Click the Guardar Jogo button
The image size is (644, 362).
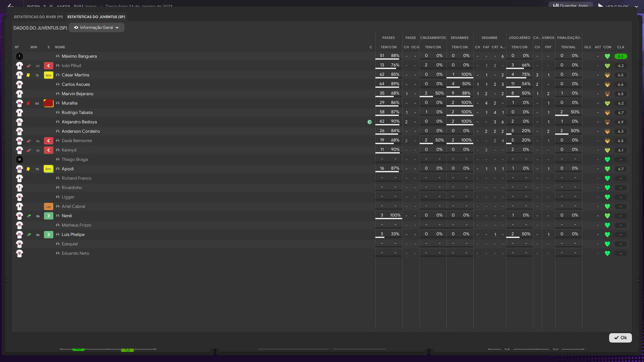(x=571, y=5)
